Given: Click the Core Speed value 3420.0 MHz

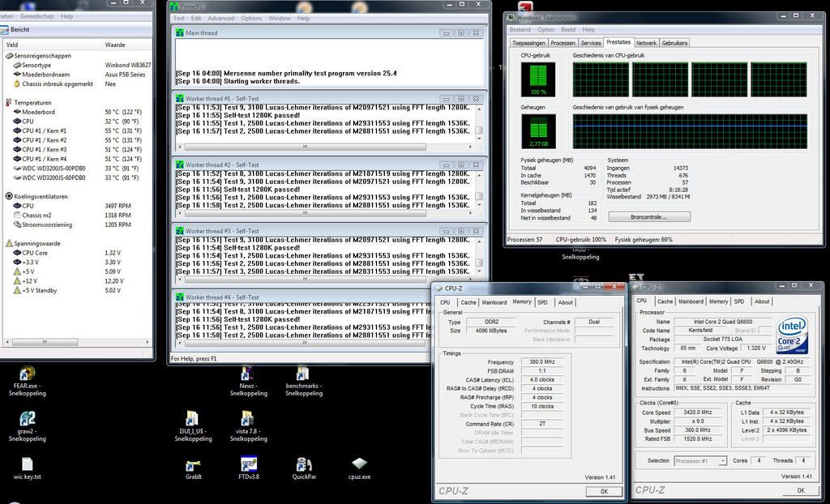Looking at the screenshot, I should [698, 412].
